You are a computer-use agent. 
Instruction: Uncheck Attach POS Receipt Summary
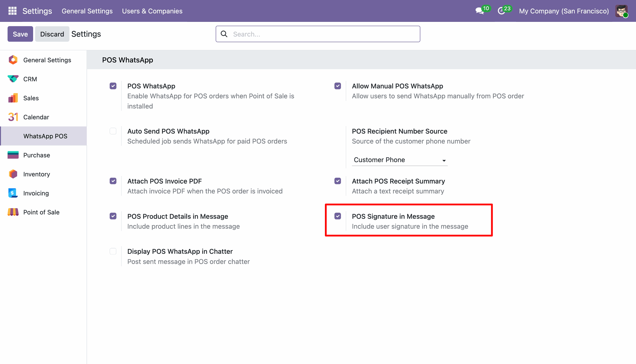(x=338, y=181)
